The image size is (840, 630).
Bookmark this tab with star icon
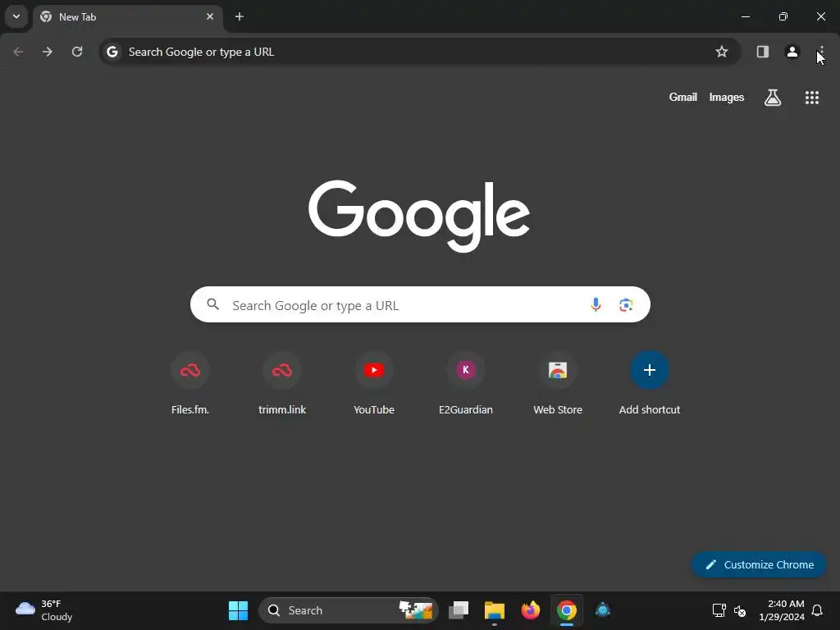[x=722, y=52]
